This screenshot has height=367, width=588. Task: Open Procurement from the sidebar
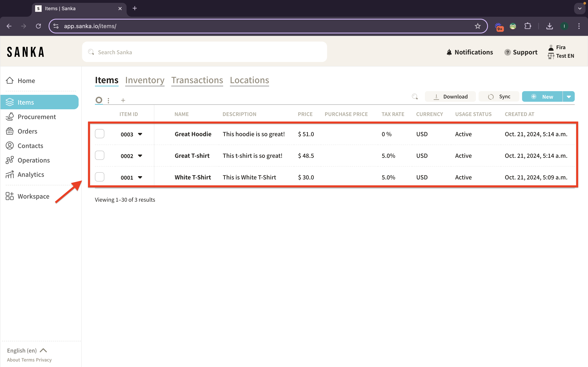click(x=37, y=117)
